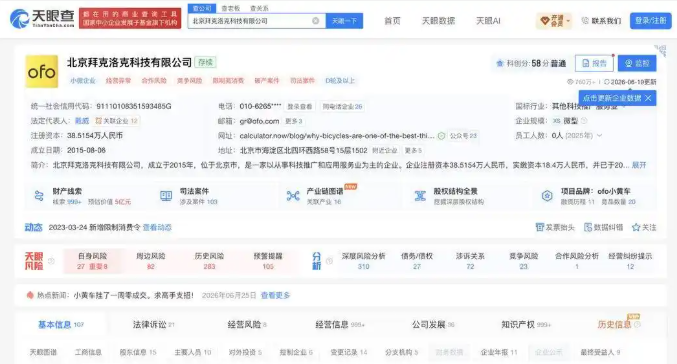Select the 公司发展 tab

pos(433,325)
